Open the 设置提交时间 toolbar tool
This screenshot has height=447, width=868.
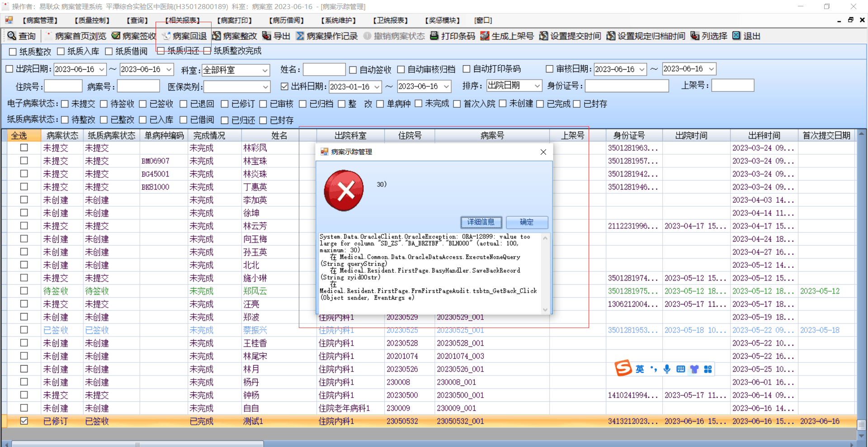point(570,36)
